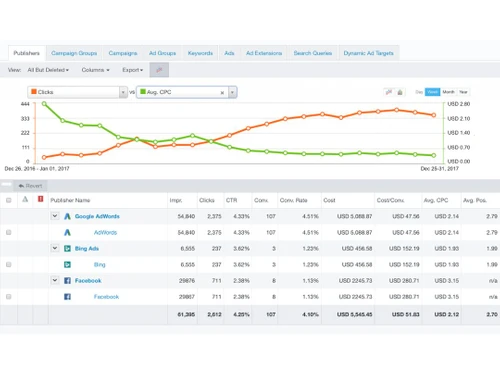Click the line chart icon beside Day
Screen dimensions: 500x375
[x=389, y=92]
